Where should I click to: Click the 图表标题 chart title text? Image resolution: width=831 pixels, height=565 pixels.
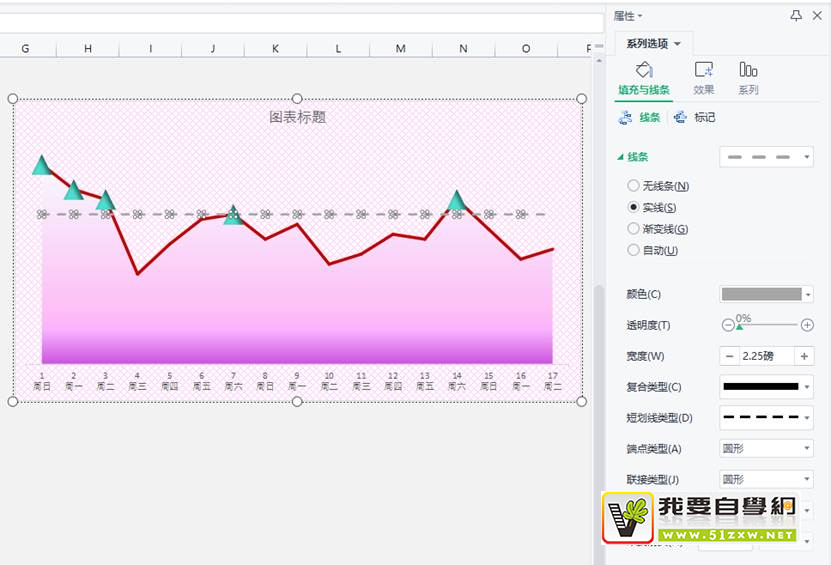tap(297, 117)
